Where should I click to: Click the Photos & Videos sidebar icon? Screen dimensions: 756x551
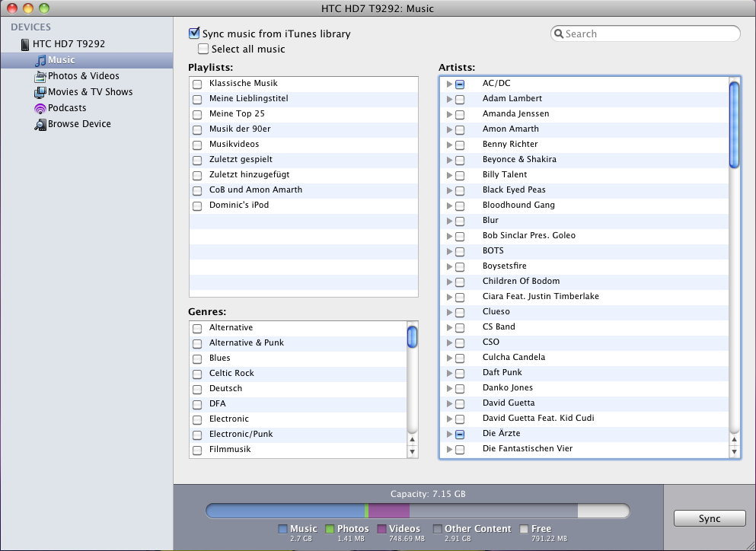coord(40,76)
